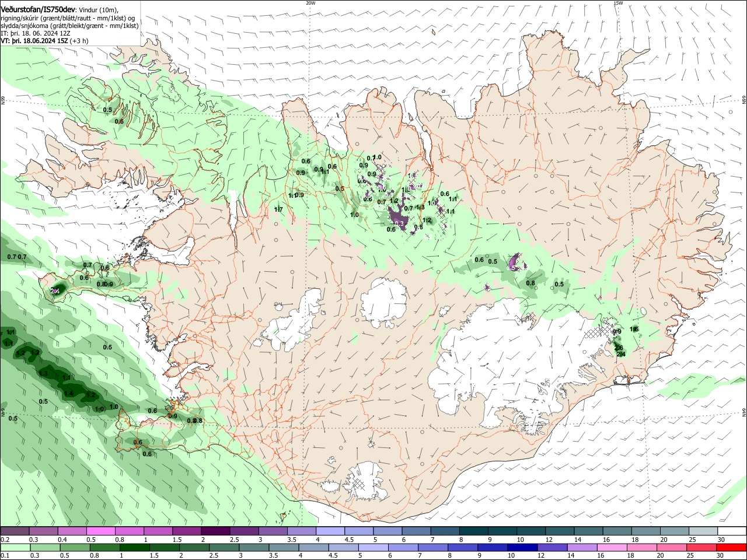Select the royal blue 9–10 swatch, lower legend
This screenshot has height=560, width=747.
click(x=493, y=547)
